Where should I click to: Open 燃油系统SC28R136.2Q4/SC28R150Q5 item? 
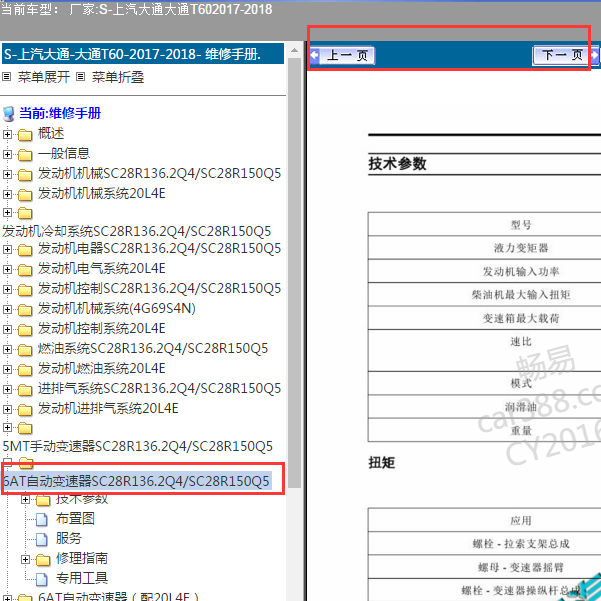point(153,348)
